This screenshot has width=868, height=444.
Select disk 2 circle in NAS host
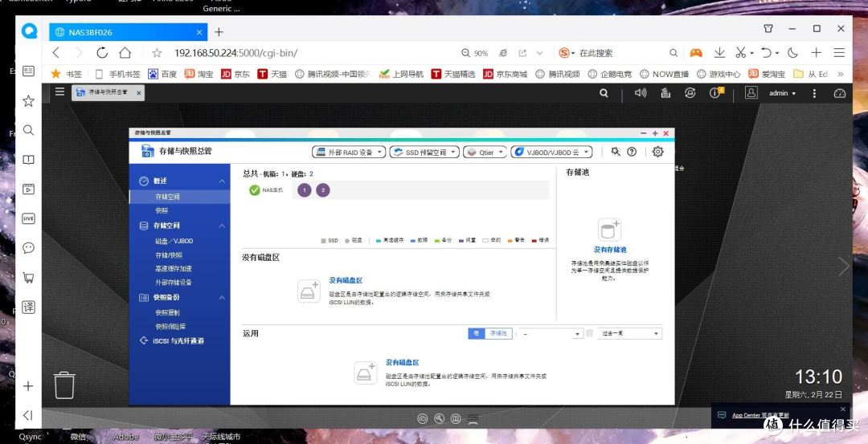point(323,190)
